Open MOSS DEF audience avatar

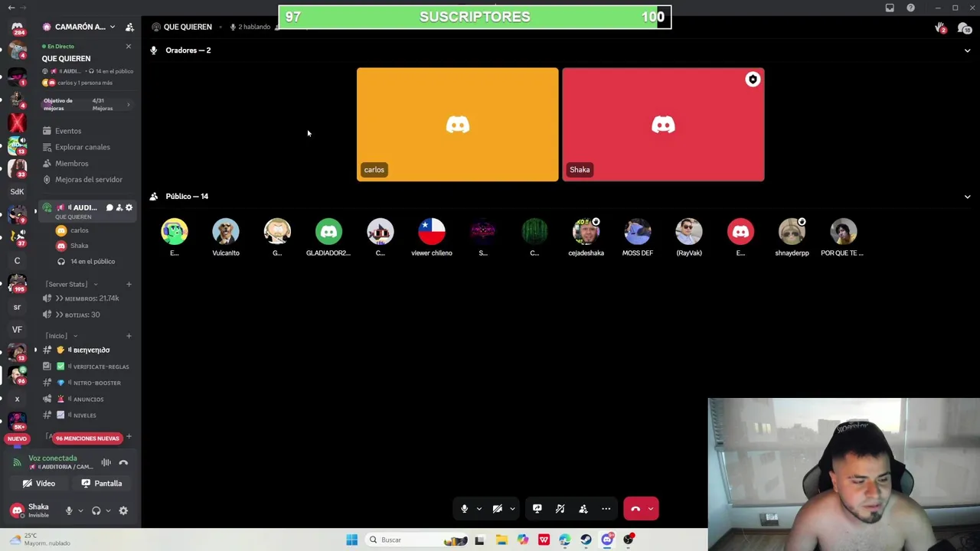point(638,231)
